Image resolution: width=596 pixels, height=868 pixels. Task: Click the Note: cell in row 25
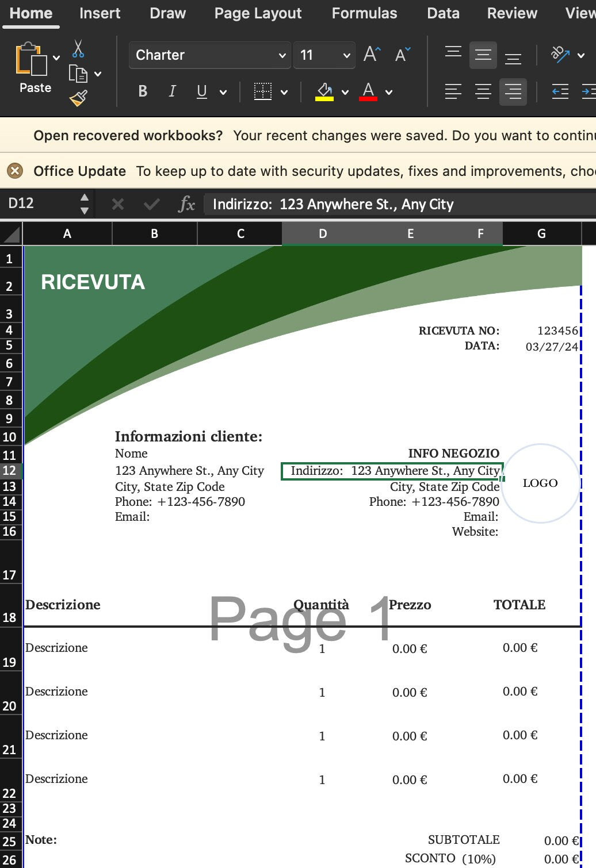click(41, 840)
